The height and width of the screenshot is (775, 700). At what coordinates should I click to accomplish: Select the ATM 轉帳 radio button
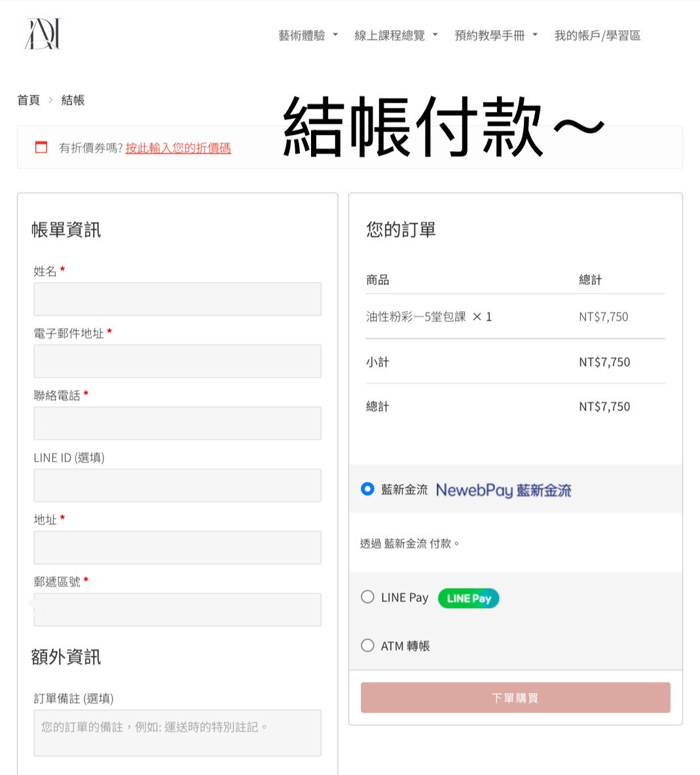(x=367, y=645)
